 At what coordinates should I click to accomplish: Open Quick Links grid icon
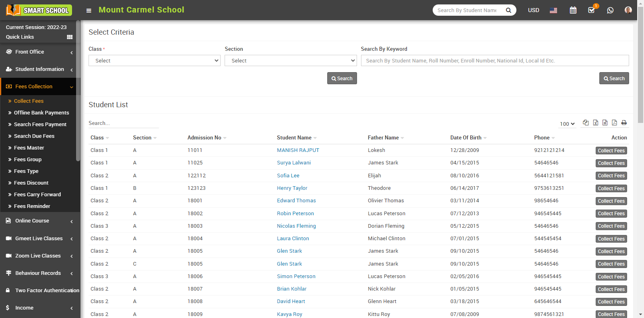click(70, 37)
